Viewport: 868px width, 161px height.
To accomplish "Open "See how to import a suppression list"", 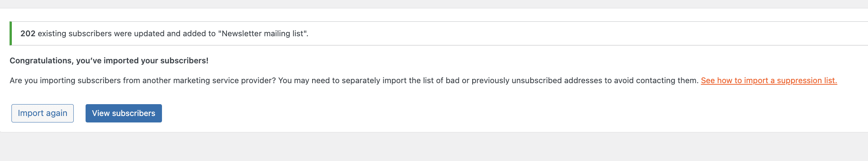I will [x=769, y=80].
